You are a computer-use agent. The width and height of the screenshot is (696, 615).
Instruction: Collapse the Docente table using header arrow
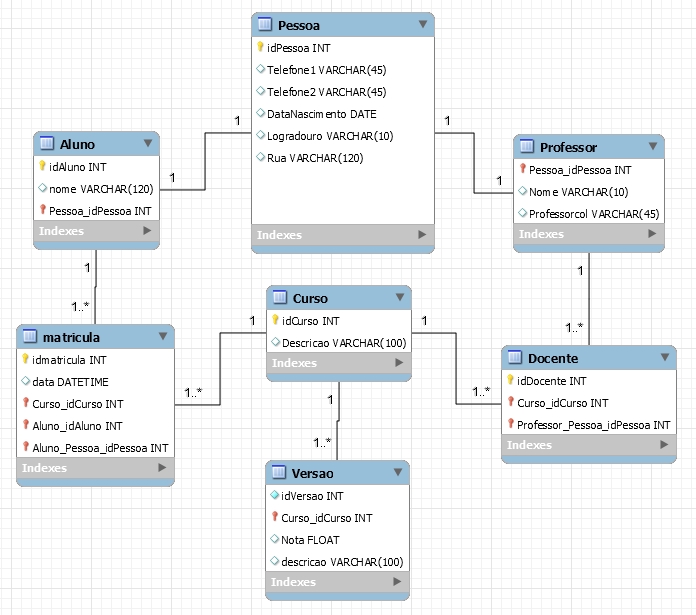(x=664, y=358)
